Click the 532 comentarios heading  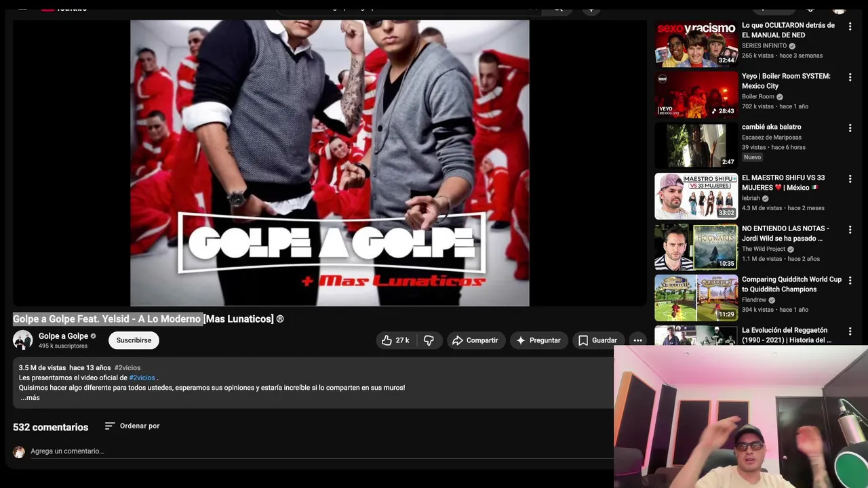[50, 427]
